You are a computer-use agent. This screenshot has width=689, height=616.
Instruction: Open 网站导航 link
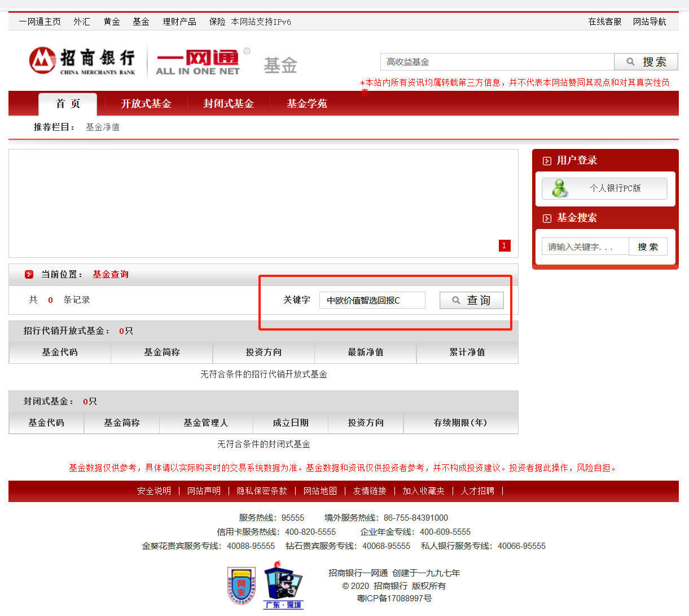click(649, 21)
